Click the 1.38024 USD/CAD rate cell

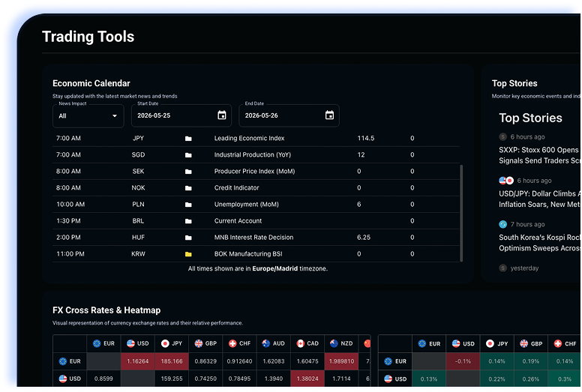[x=307, y=379]
